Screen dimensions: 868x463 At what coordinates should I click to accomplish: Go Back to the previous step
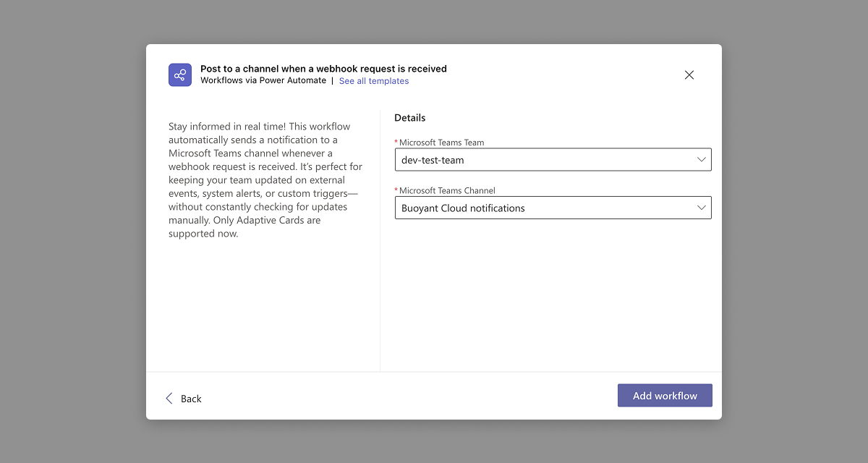[184, 399]
